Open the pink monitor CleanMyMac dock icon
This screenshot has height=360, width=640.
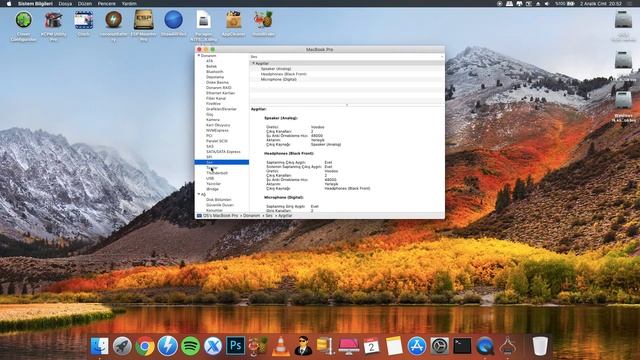click(x=349, y=346)
